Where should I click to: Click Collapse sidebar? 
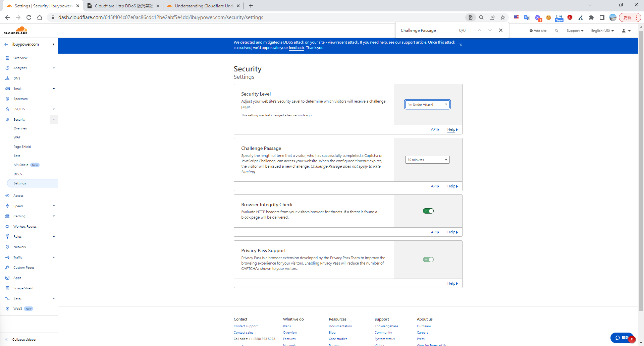(x=24, y=339)
